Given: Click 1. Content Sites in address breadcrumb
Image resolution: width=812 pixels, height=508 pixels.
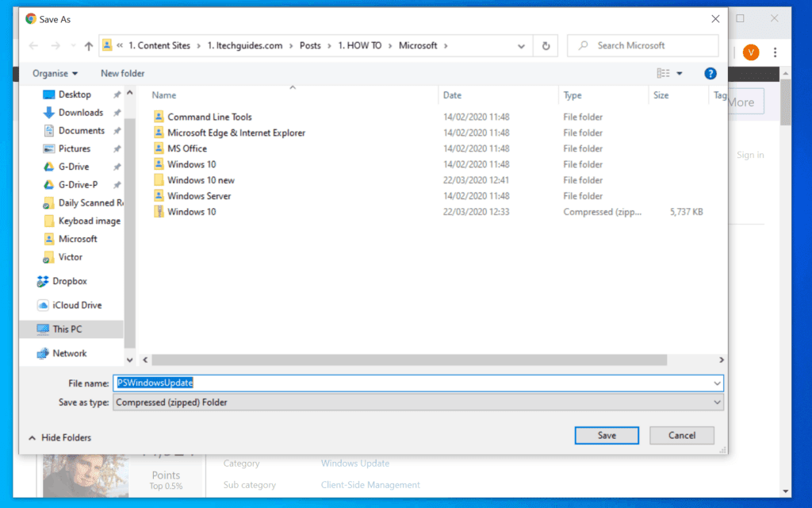Looking at the screenshot, I should coord(159,45).
